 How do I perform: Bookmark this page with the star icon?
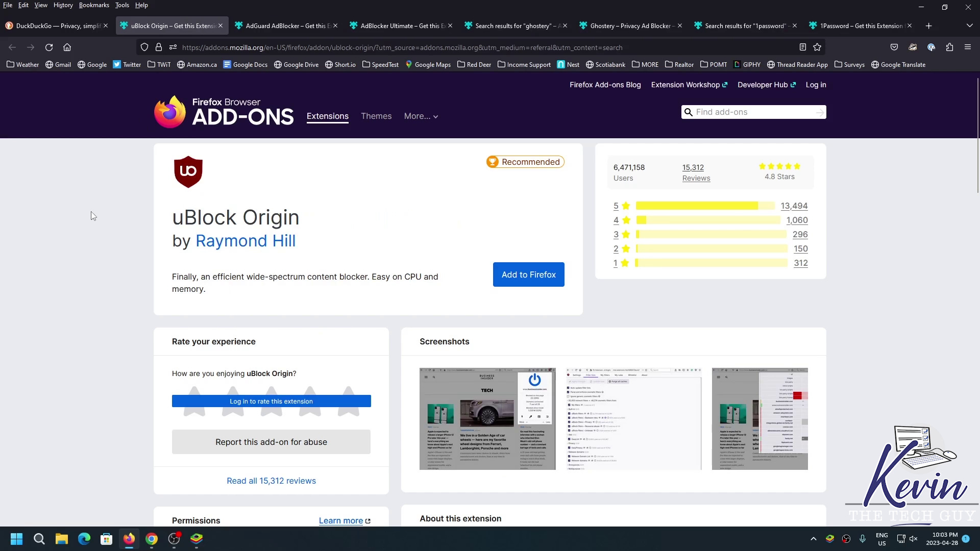point(817,47)
